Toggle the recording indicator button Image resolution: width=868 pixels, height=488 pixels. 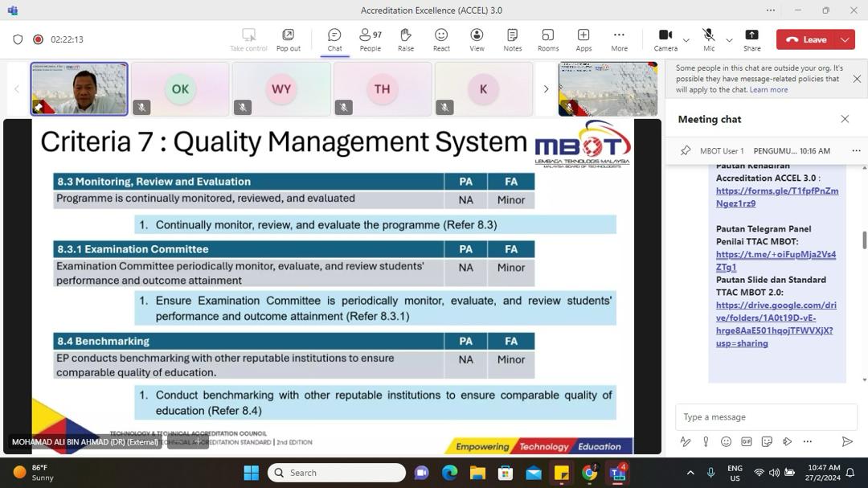pyautogui.click(x=38, y=39)
